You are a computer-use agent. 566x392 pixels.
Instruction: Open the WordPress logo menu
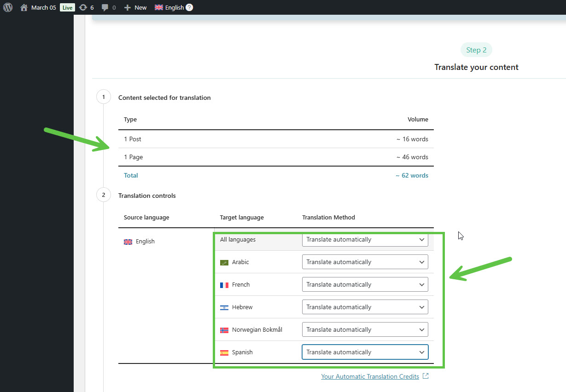tap(8, 7)
